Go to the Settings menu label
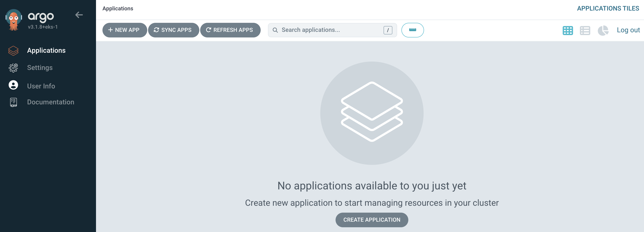 (x=40, y=68)
